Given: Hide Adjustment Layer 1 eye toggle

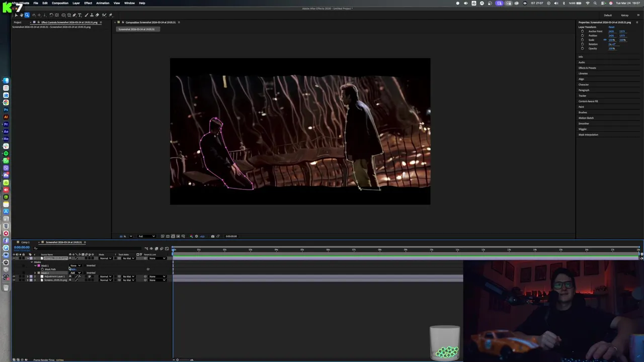Looking at the screenshot, I should tap(14, 277).
